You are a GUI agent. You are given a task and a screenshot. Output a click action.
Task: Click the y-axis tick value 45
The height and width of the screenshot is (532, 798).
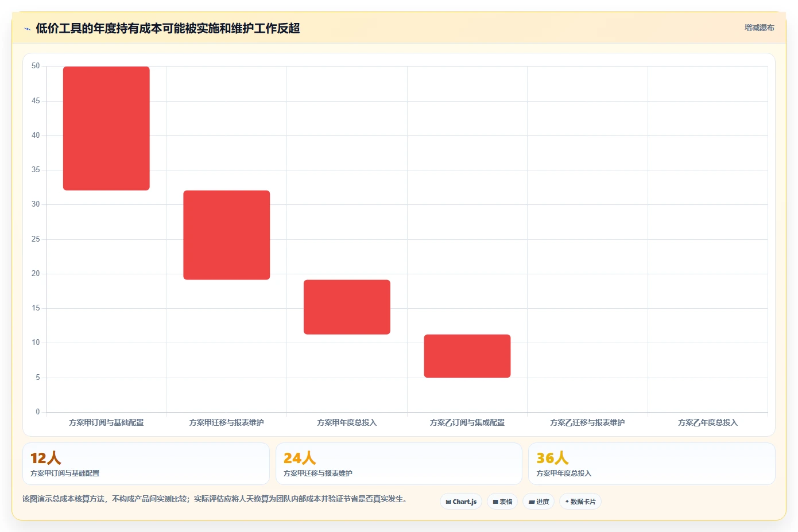pos(36,100)
